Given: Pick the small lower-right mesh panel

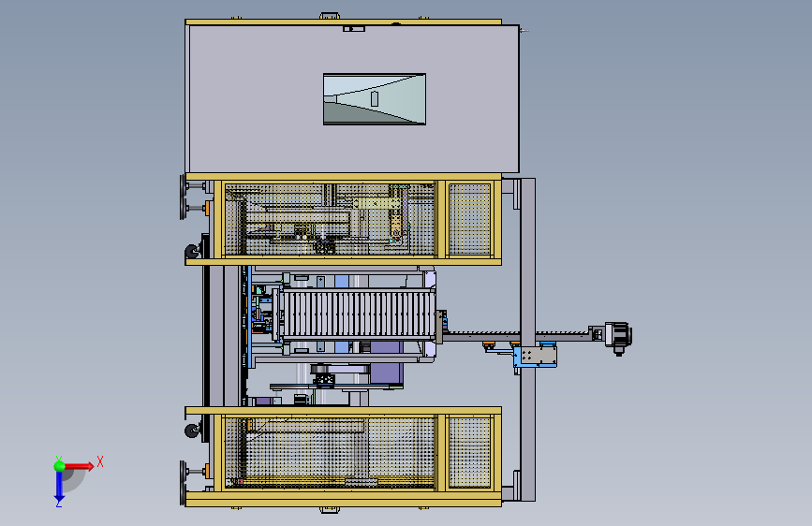Looking at the screenshot, I should click(469, 452).
